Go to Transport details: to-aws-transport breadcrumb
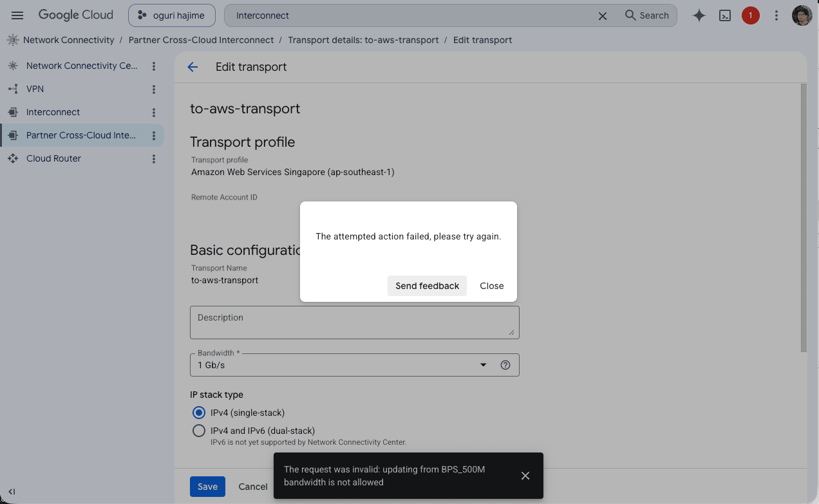819x504 pixels. pyautogui.click(x=363, y=40)
